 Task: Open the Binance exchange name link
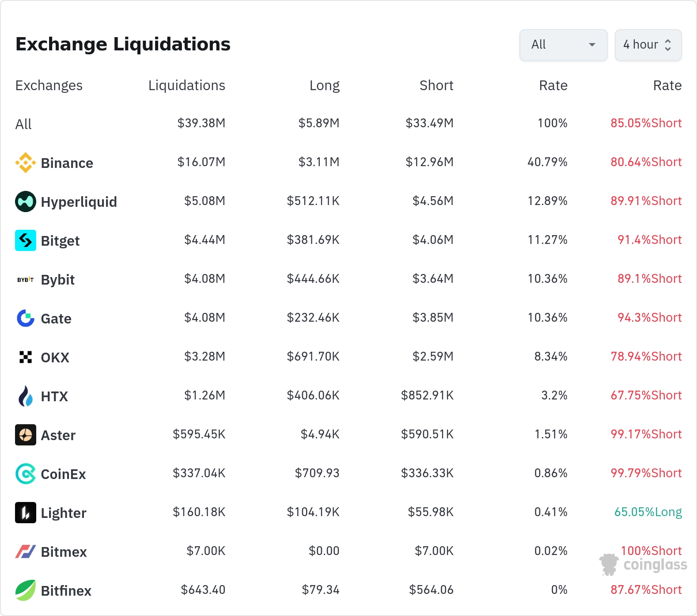pos(67,163)
